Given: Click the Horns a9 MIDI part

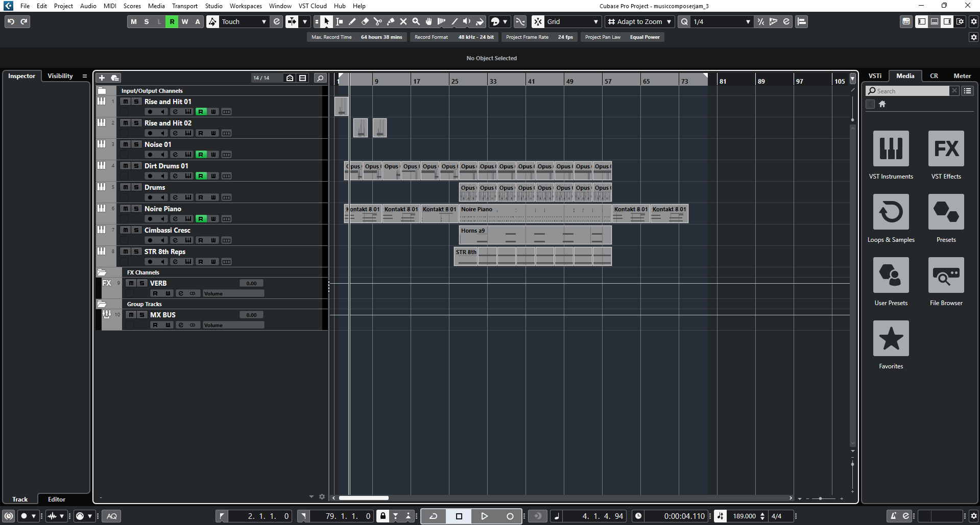Looking at the screenshot, I should (535, 235).
